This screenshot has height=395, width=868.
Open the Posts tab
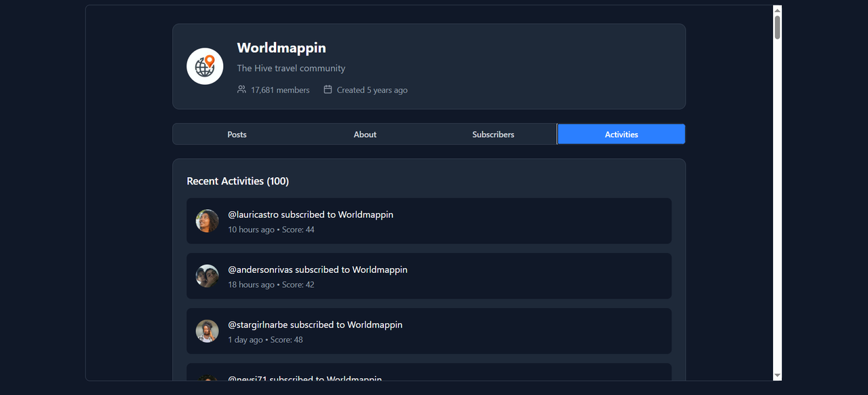point(237,134)
